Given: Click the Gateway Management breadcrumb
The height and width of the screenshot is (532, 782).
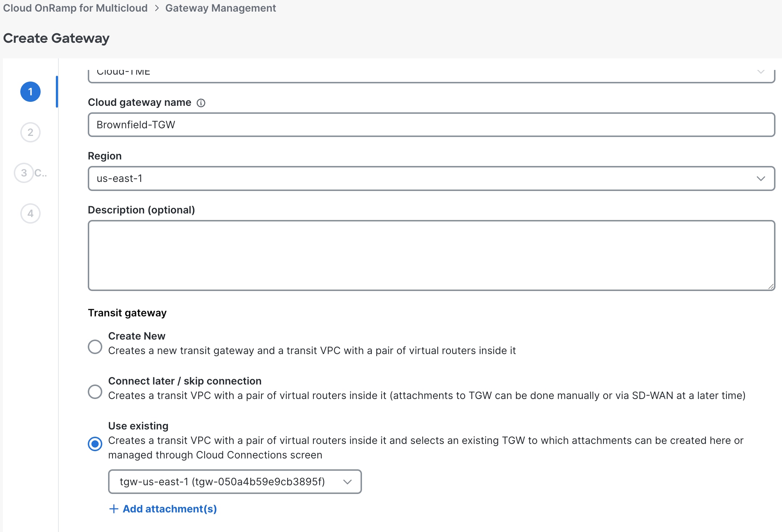Looking at the screenshot, I should point(221,8).
